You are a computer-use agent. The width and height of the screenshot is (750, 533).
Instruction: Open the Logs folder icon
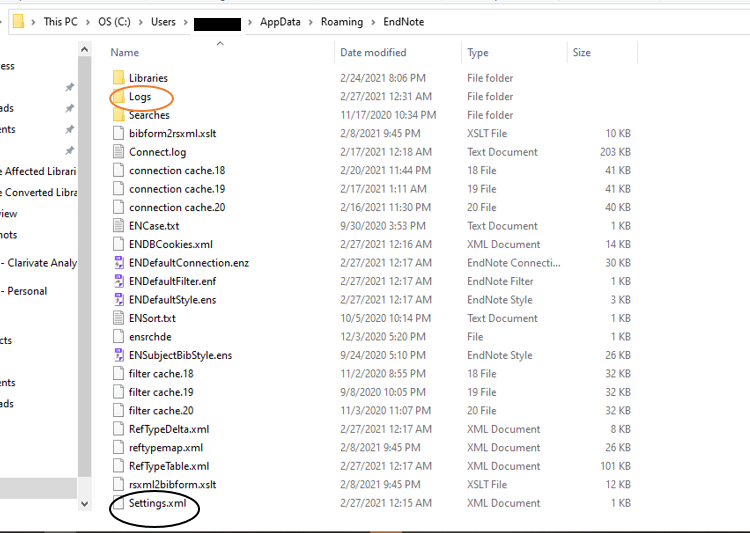click(118, 97)
